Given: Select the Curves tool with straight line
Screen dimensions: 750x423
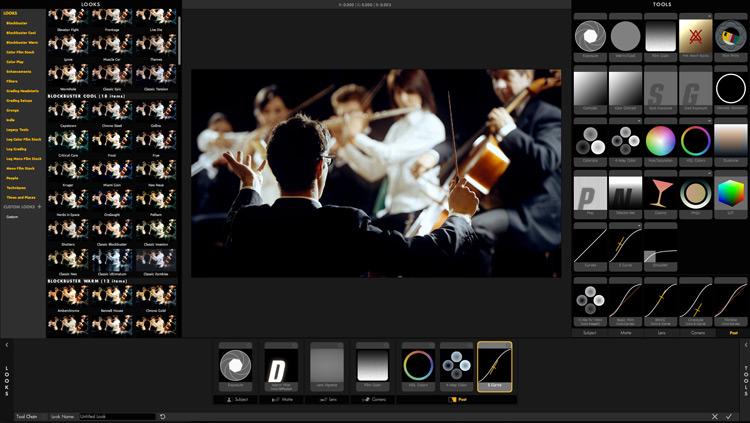Looking at the screenshot, I should click(590, 246).
